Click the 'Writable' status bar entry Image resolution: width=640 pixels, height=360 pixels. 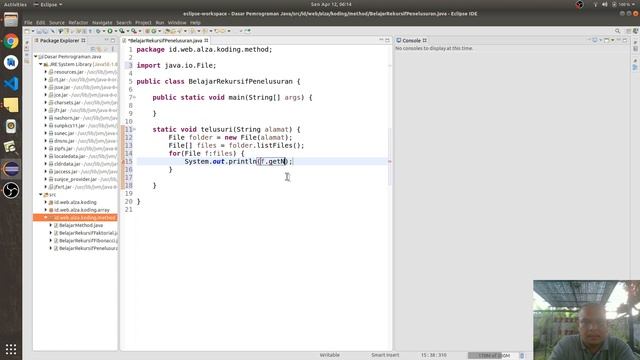[329, 355]
